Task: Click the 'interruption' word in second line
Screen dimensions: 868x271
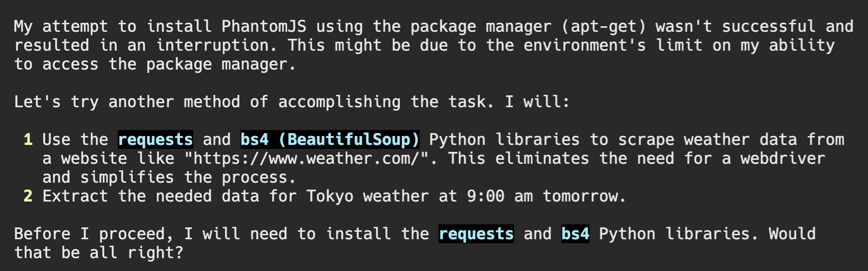Action: coord(212,45)
